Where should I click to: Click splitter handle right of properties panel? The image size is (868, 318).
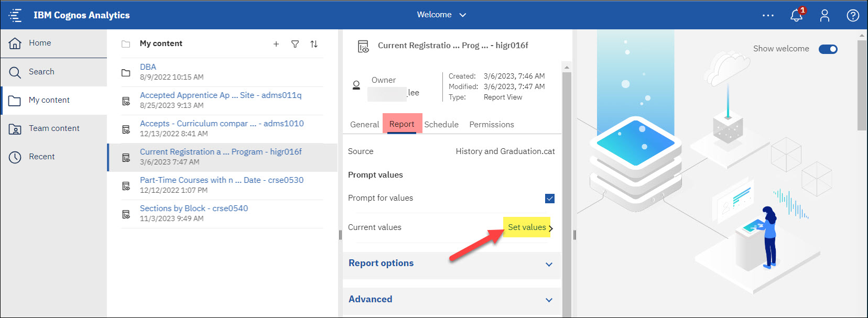[574, 235]
